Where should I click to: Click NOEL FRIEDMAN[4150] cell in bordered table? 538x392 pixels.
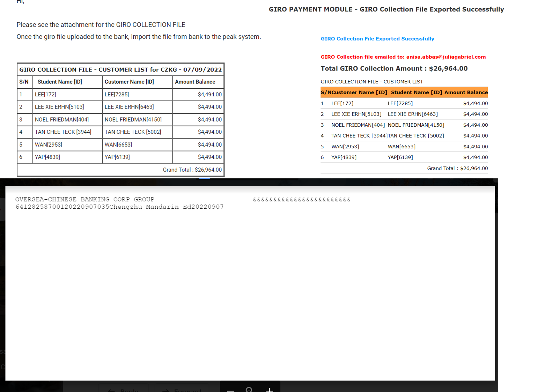pos(138,120)
